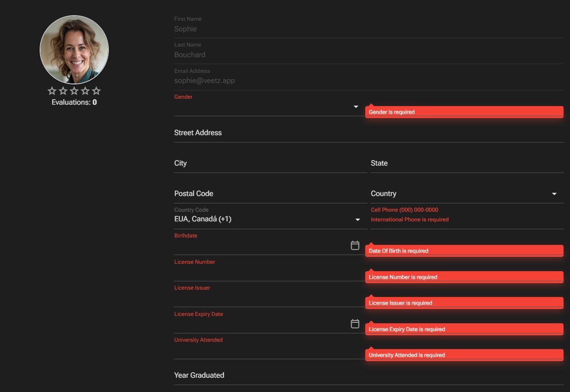Click Sophie's profile photo
Screen dimensions: 570x392
[x=74, y=50]
